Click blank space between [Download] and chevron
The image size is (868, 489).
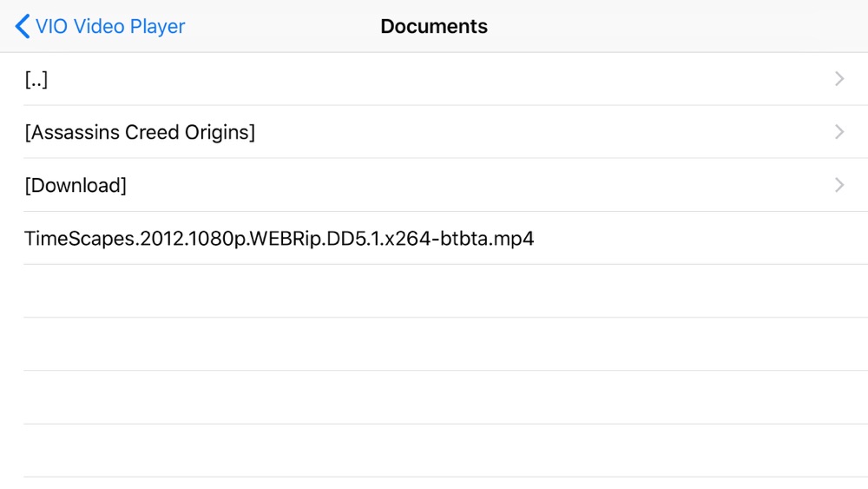477,185
